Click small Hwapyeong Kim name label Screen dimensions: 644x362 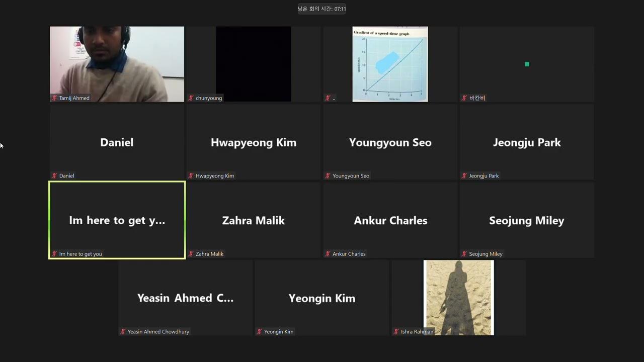point(215,176)
